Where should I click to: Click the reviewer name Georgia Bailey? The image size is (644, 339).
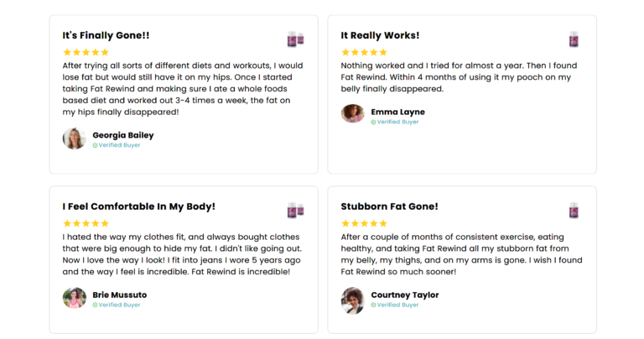[x=123, y=135]
